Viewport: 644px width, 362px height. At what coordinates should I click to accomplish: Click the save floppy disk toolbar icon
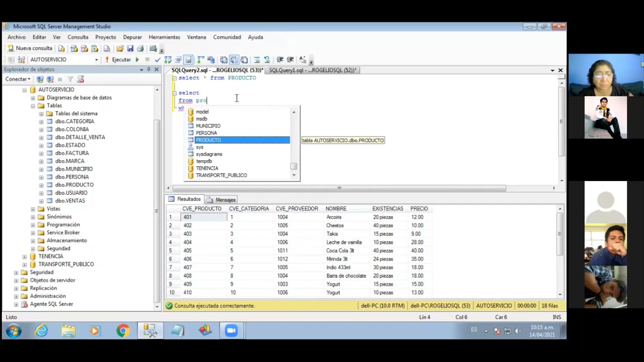tap(130, 48)
